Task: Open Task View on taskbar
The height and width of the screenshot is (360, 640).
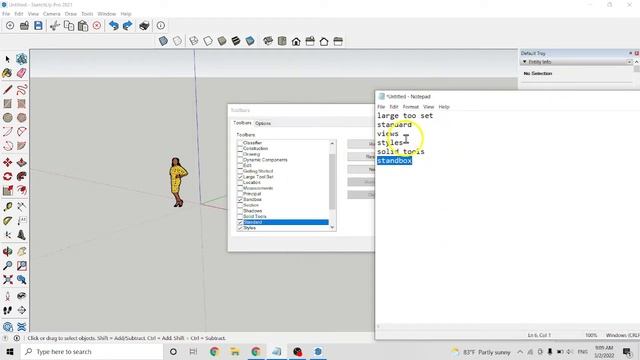Action: tap(193, 351)
